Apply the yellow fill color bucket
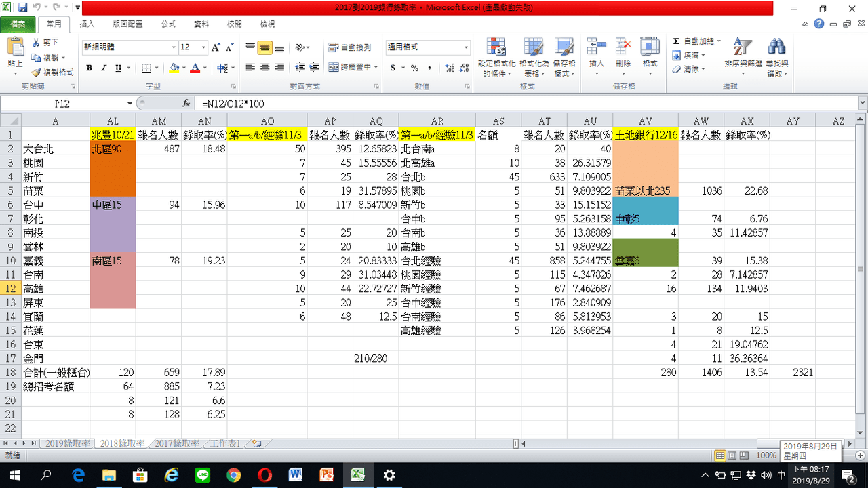Viewport: 868px width, 488px height. 174,68
